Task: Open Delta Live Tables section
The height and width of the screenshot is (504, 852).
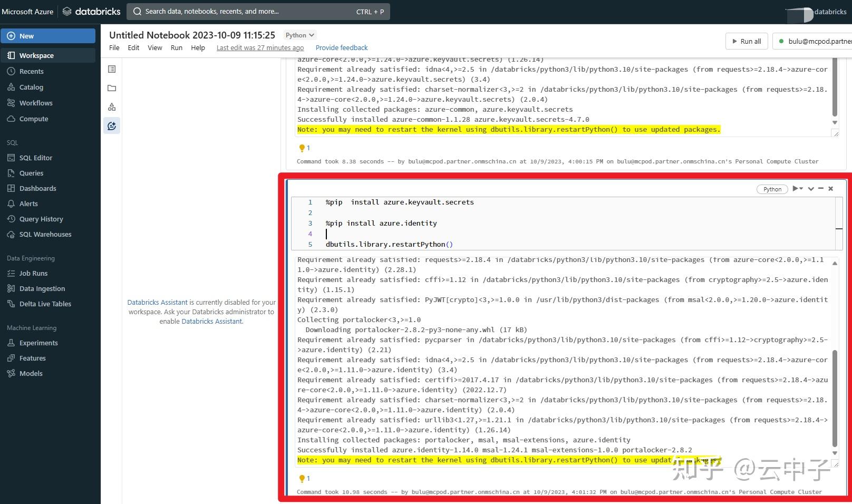Action: (45, 304)
